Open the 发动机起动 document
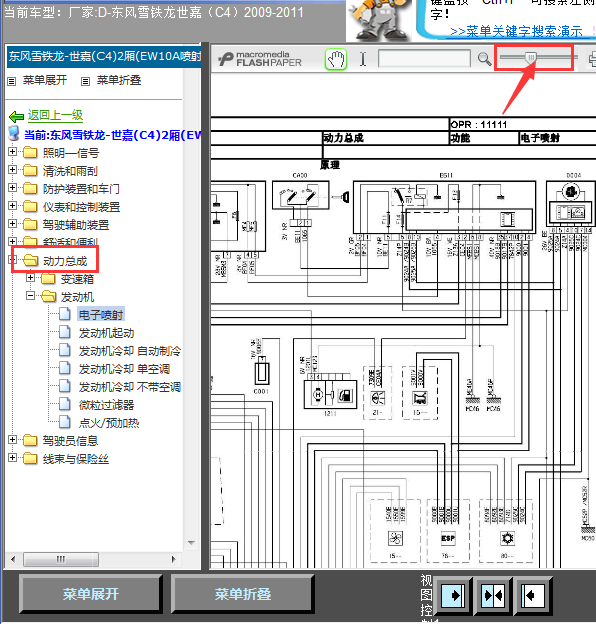Viewport: 596px width, 624px height. [106, 333]
